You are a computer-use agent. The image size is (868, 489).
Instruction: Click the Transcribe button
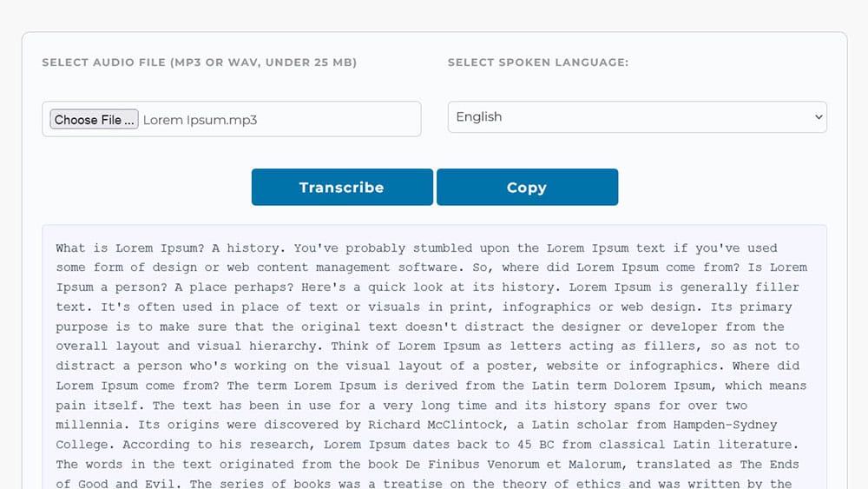(x=342, y=188)
